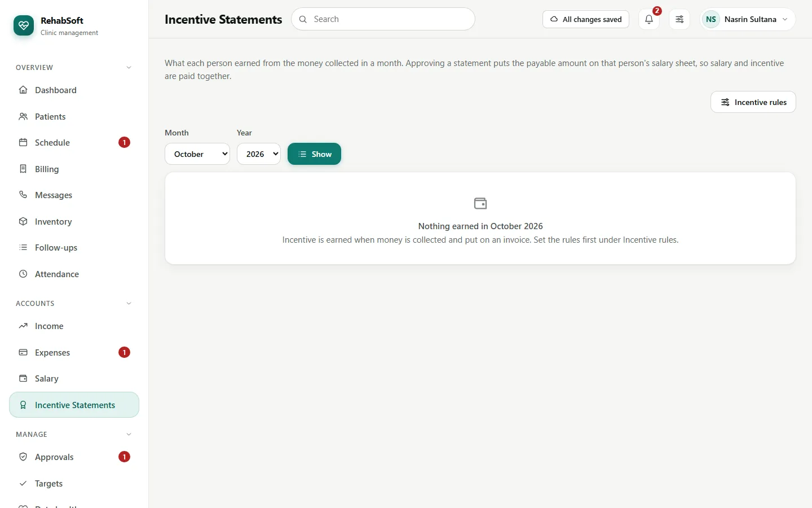Click the Incentive Statements award icon

coord(23,405)
